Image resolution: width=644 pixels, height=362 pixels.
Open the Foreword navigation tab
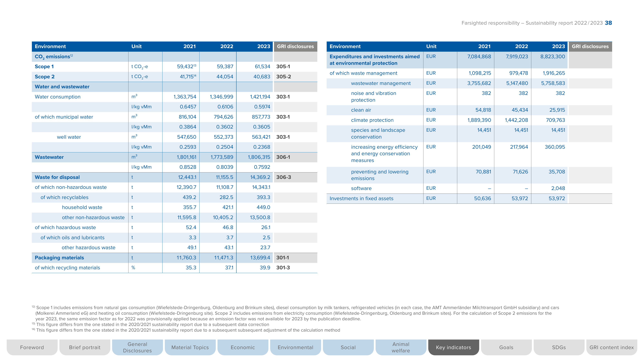pyautogui.click(x=32, y=347)
